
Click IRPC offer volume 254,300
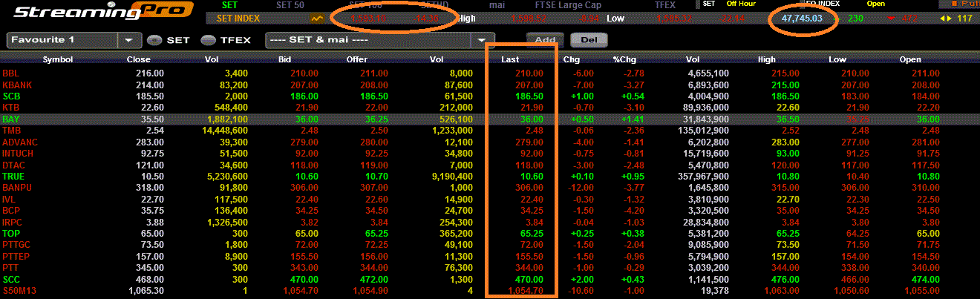click(454, 223)
